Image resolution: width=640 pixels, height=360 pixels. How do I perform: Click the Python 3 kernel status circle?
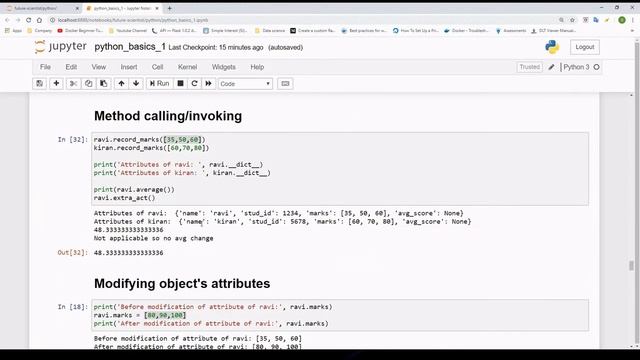tap(596, 67)
